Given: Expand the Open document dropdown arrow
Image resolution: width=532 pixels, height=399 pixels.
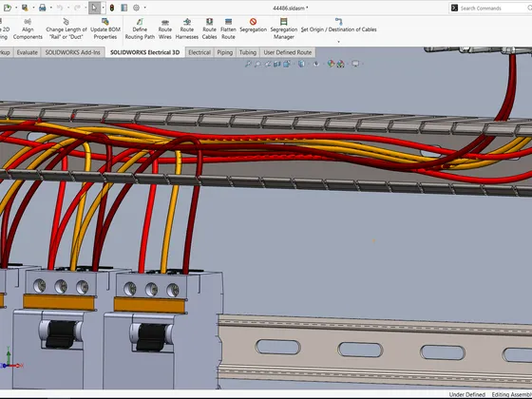Looking at the screenshot, I should tap(16, 8).
